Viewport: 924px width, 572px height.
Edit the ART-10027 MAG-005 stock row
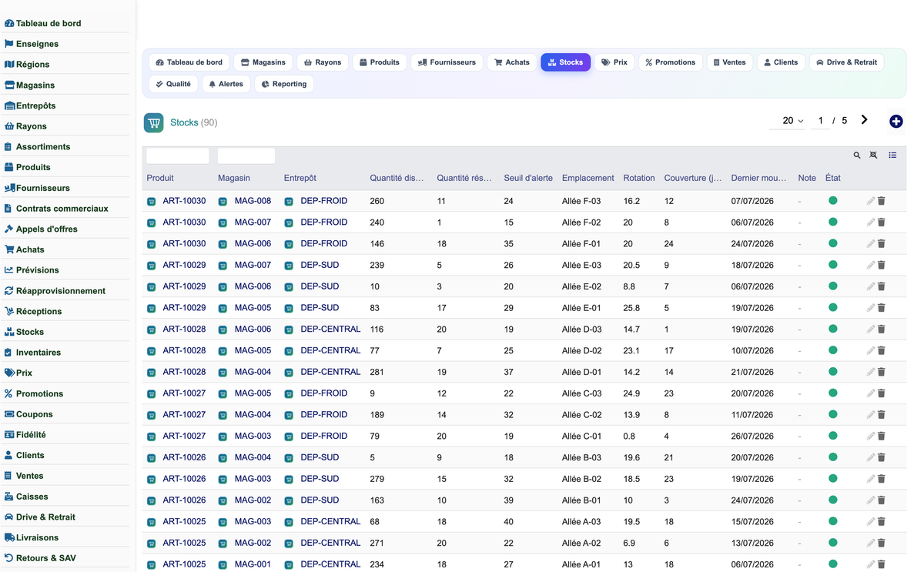pos(870,393)
